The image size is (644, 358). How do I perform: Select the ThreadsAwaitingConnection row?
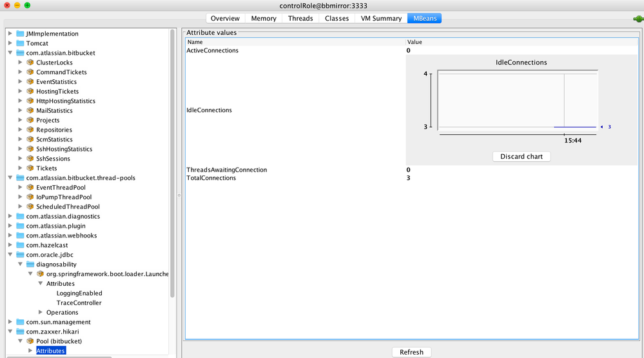(x=411, y=170)
